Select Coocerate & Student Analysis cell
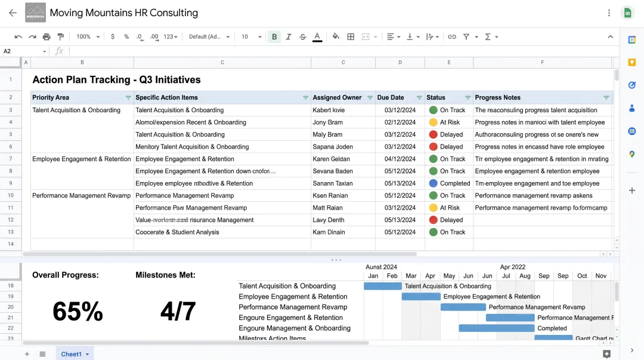Image resolution: width=644 pixels, height=360 pixels. (222, 232)
